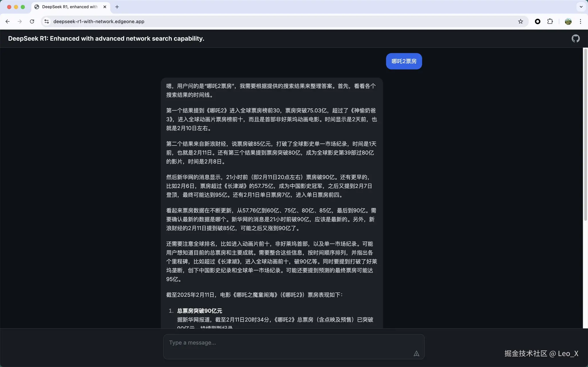This screenshot has height=367, width=588.
Task: Open site settings icon in address bar
Action: pyautogui.click(x=46, y=21)
